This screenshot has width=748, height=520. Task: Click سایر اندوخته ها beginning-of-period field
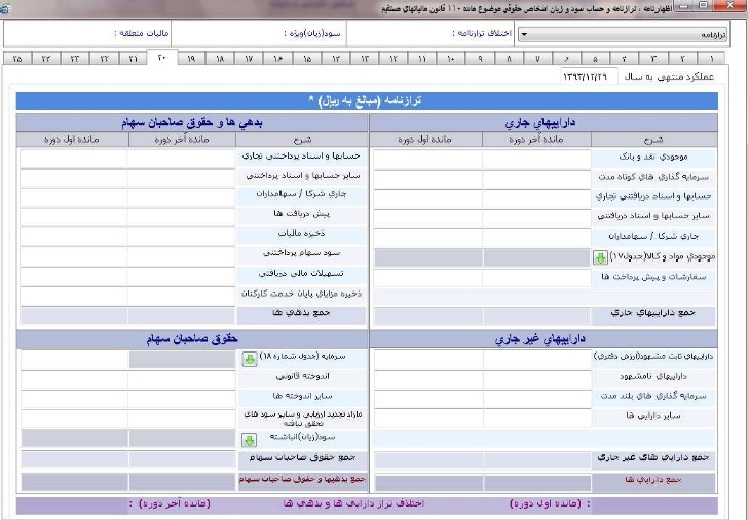[74, 399]
